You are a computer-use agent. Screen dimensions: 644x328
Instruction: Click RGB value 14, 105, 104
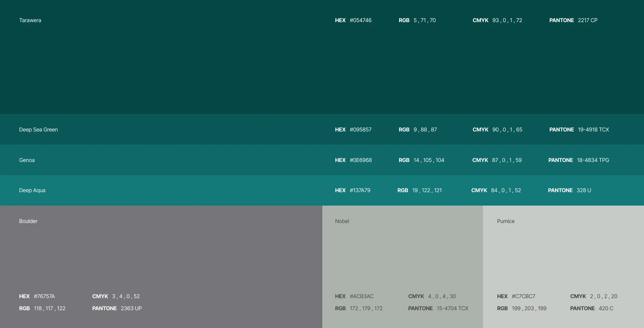pyautogui.click(x=429, y=160)
